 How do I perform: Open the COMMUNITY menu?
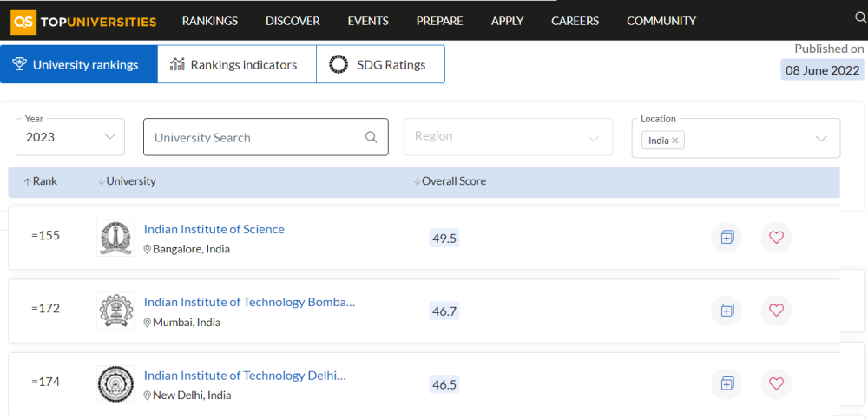tap(661, 21)
